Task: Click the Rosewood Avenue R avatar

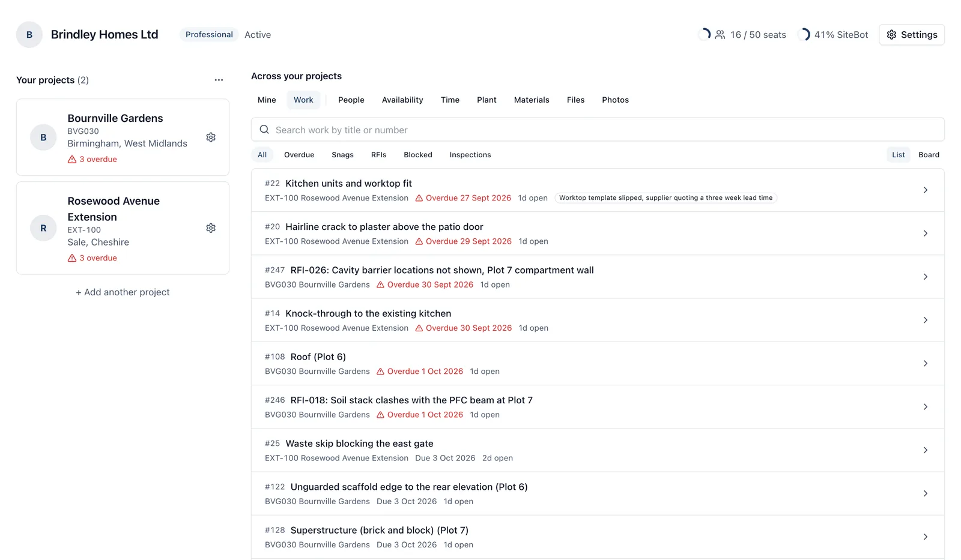Action: pyautogui.click(x=43, y=228)
